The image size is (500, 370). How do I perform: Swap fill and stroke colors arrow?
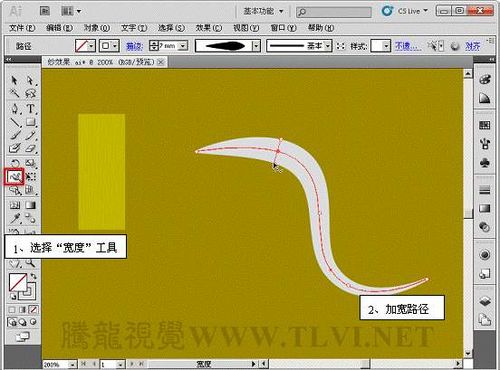(x=33, y=276)
